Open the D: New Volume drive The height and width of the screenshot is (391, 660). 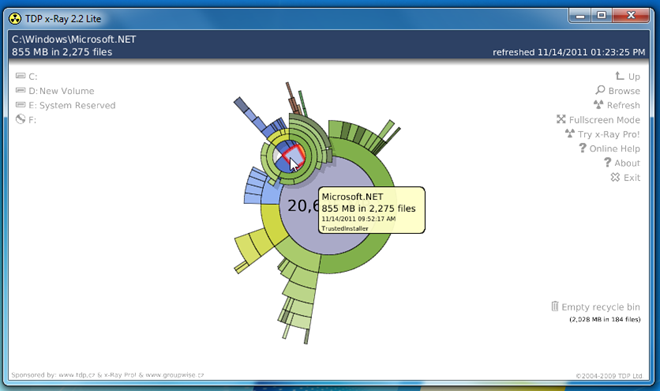[x=55, y=91]
